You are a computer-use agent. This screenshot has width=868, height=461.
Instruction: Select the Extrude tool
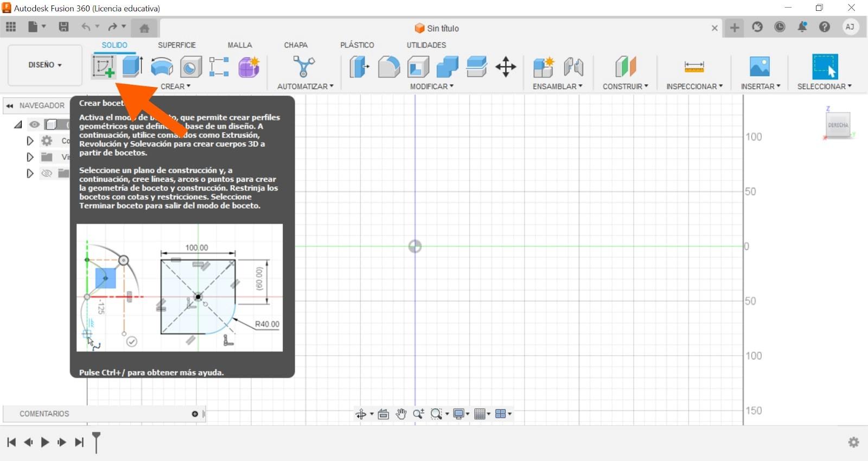(x=132, y=67)
